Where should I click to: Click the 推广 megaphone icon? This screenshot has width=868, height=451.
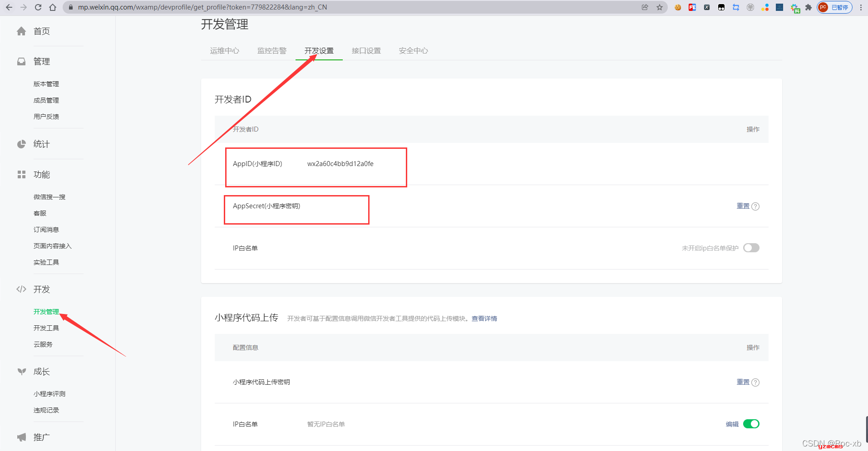point(21,437)
